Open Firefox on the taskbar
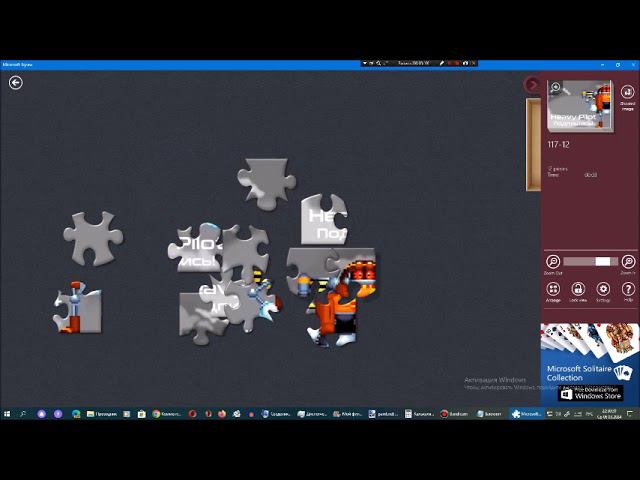 pos(222,414)
